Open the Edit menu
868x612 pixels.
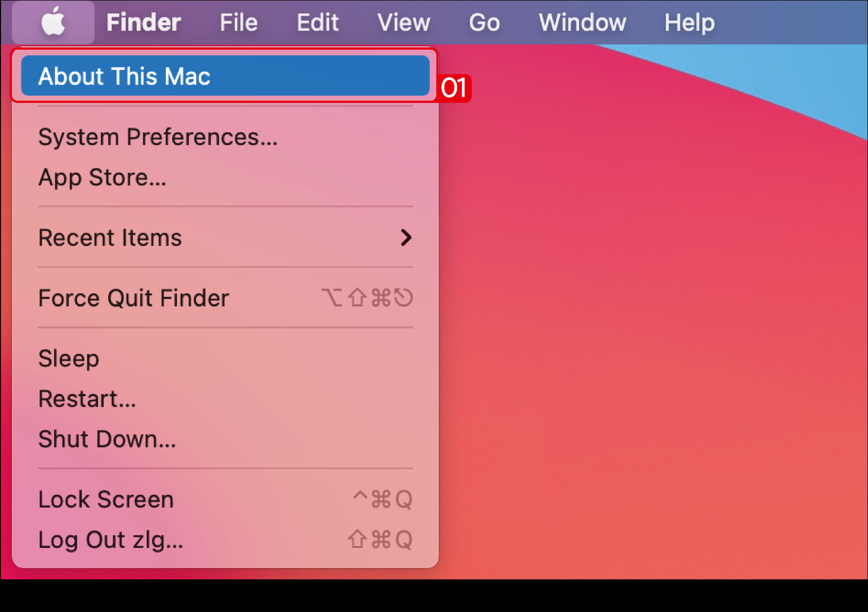(x=317, y=22)
